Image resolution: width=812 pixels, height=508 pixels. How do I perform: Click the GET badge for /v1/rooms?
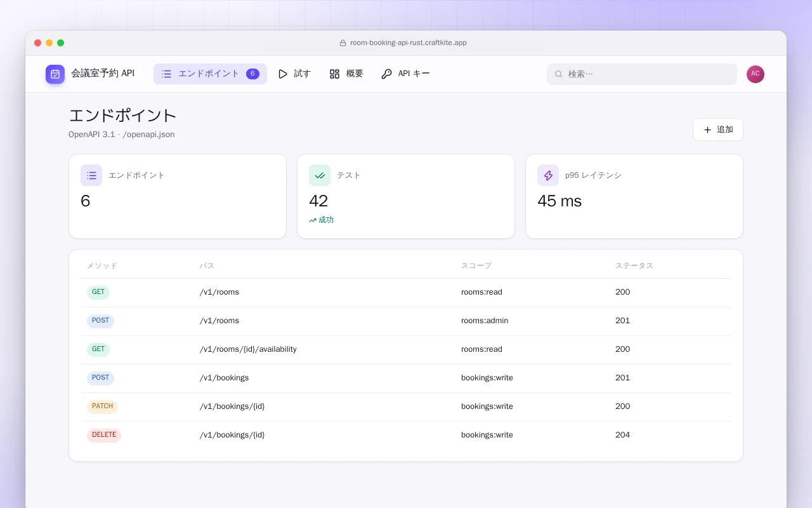coord(98,292)
